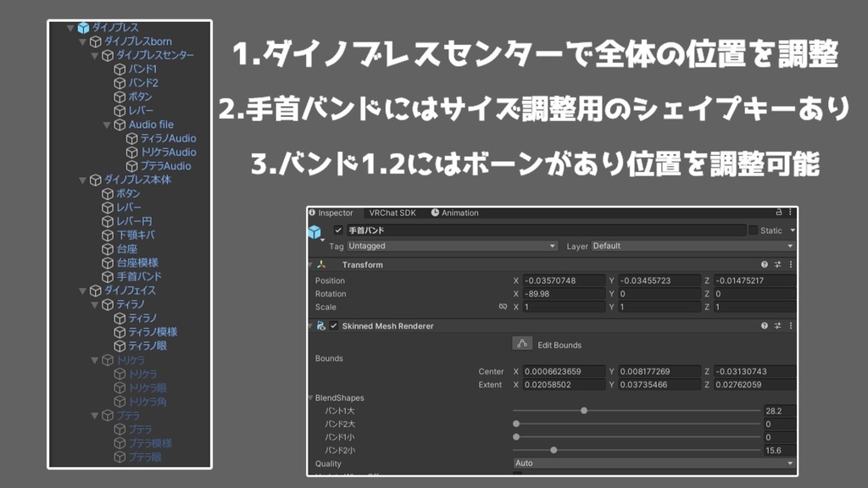Click the Skinned Mesh Renderer component icon
The image size is (868, 488).
pyautogui.click(x=321, y=326)
